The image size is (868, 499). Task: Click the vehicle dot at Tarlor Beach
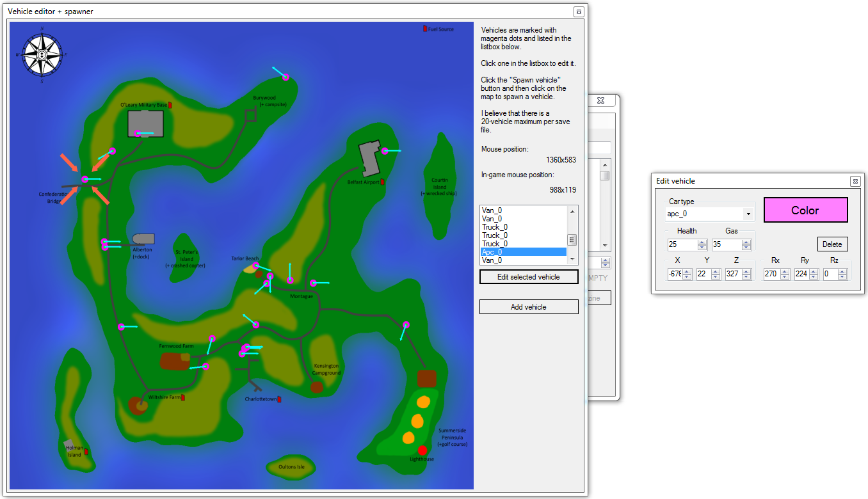click(255, 265)
